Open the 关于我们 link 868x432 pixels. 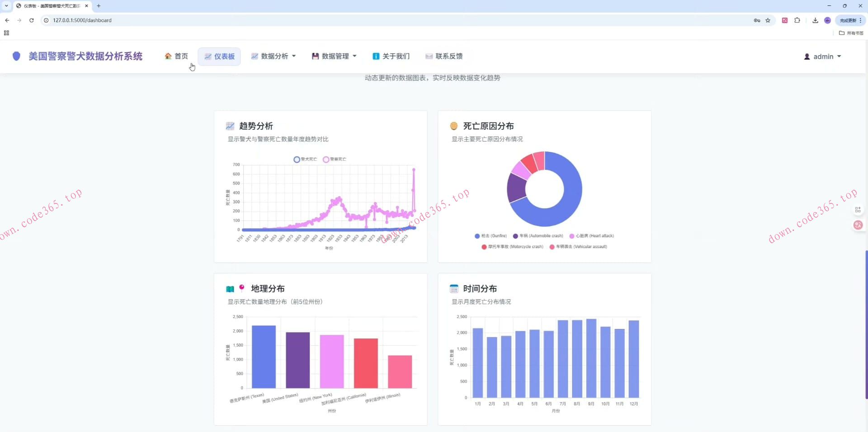click(391, 56)
